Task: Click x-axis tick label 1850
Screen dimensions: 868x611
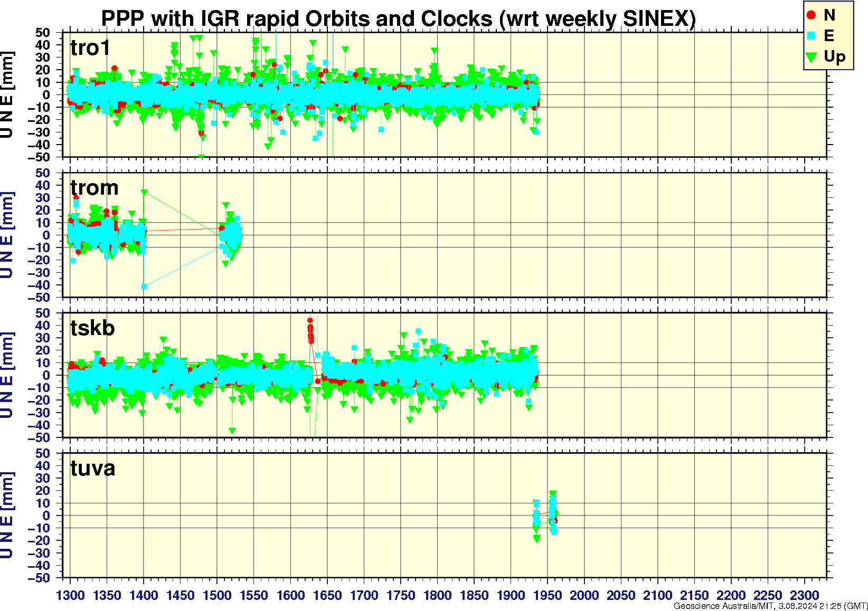Action: point(474,595)
